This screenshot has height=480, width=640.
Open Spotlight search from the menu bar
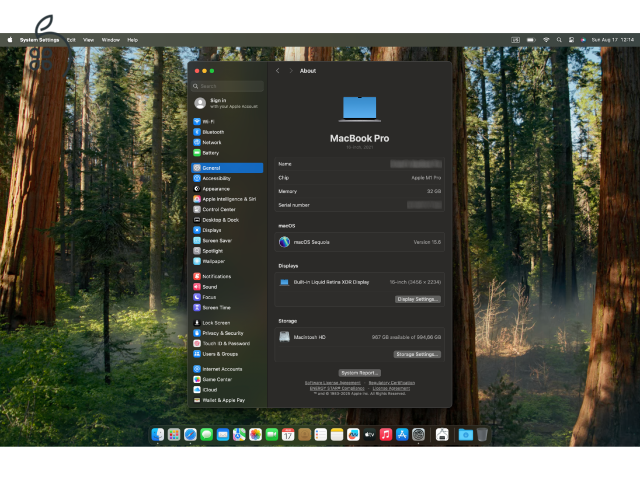[559, 40]
